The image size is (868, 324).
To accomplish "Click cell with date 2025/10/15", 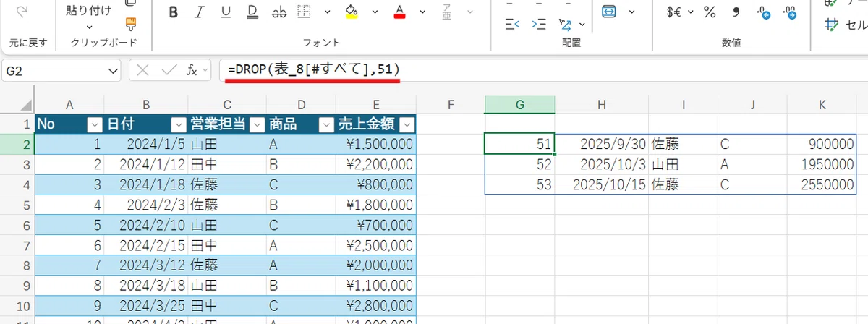I will point(602,184).
